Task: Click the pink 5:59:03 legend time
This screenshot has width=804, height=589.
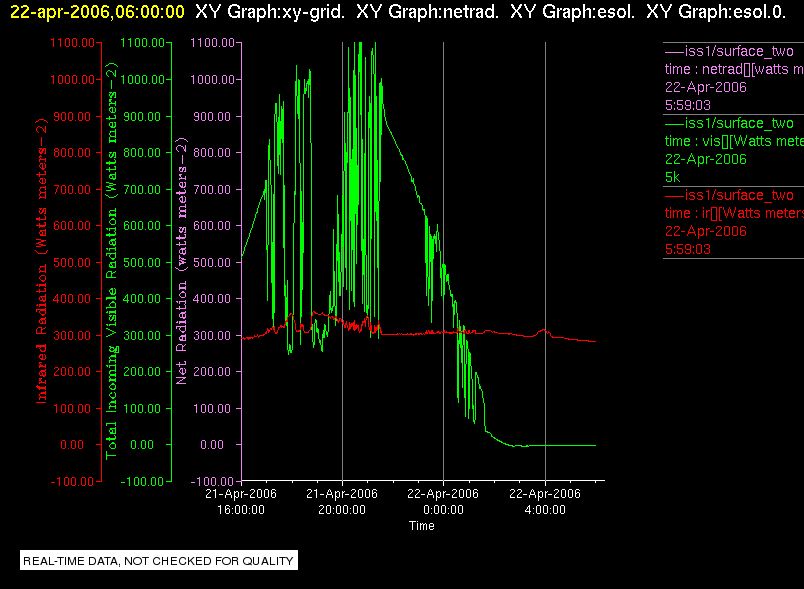Action: 688,105
